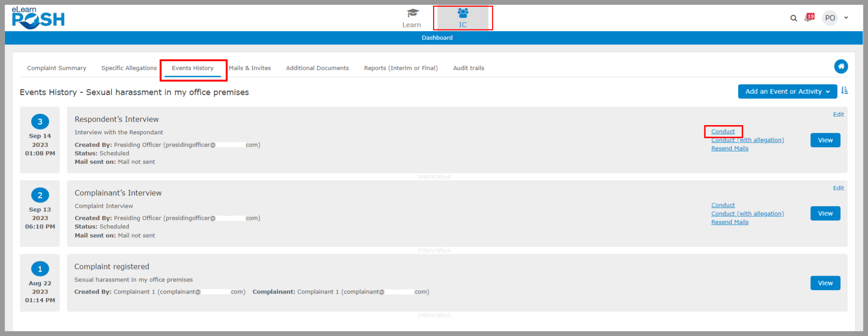
Task: Click Conduct link for Respondent's Interview
Action: click(723, 131)
